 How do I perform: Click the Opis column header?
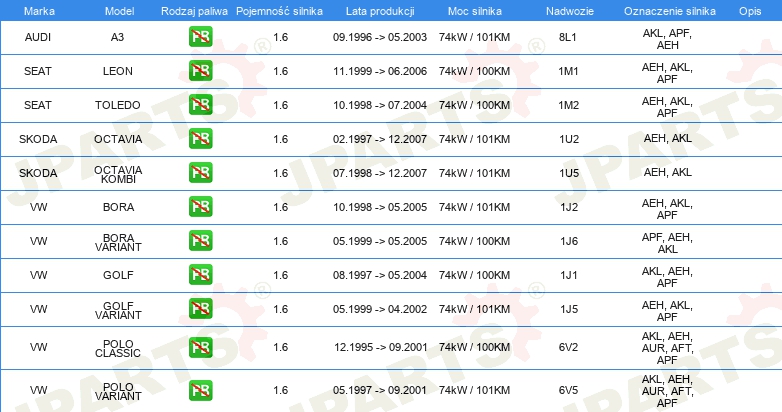(x=750, y=11)
